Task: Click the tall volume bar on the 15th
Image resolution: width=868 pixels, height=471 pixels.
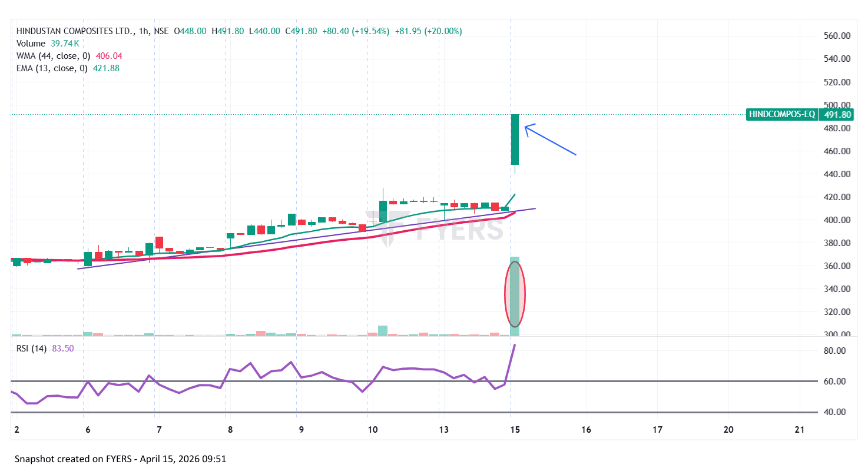Action: 515,296
